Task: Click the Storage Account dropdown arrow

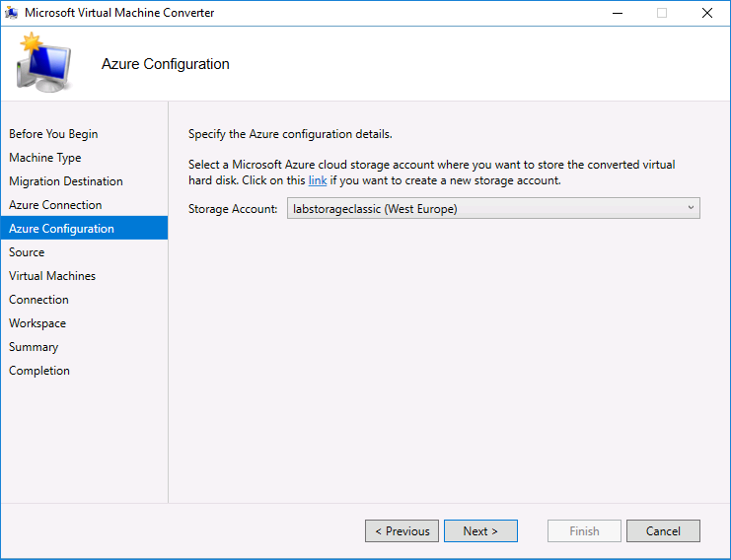Action: 691,208
